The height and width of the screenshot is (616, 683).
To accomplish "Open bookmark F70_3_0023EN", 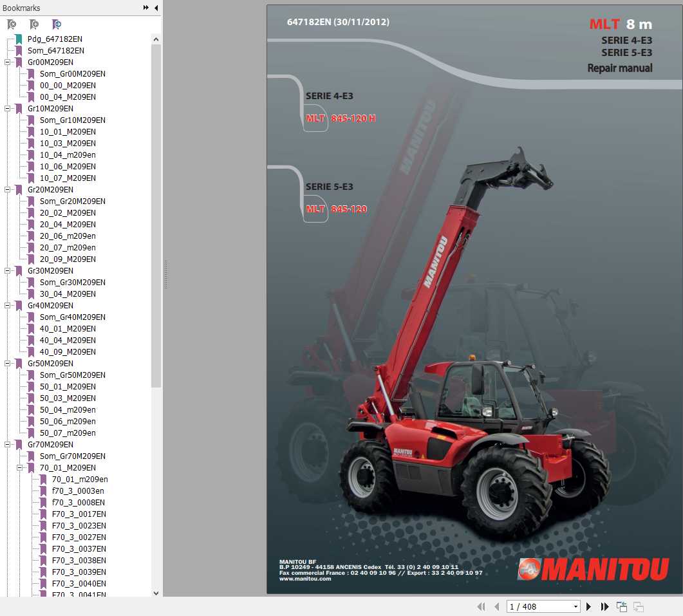I will [79, 525].
